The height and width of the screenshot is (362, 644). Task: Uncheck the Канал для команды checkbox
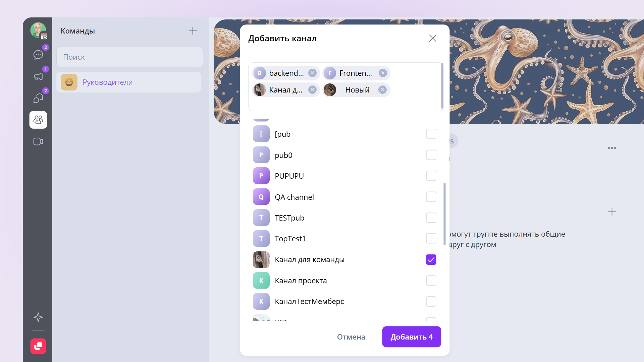pos(431,260)
